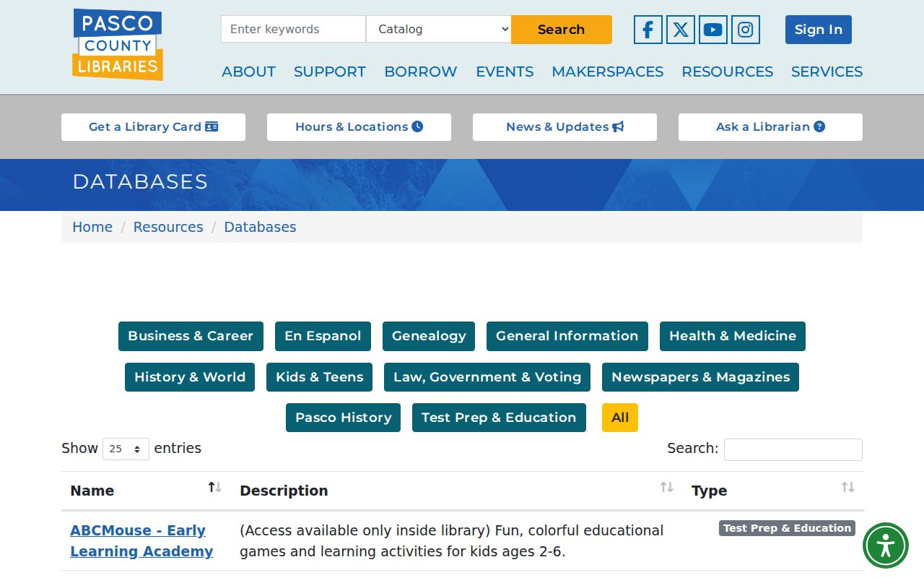This screenshot has height=578, width=924.
Task: Sort table by Description column arrows
Action: click(666, 488)
